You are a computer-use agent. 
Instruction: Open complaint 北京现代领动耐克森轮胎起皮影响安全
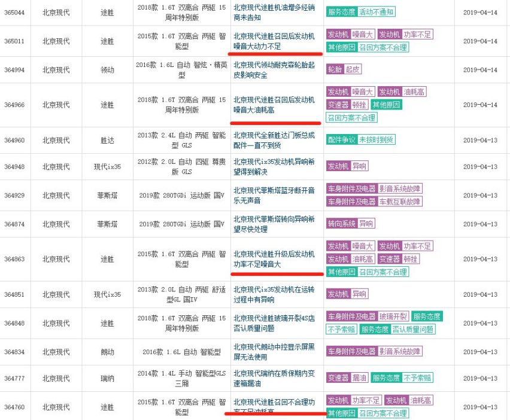(x=274, y=70)
